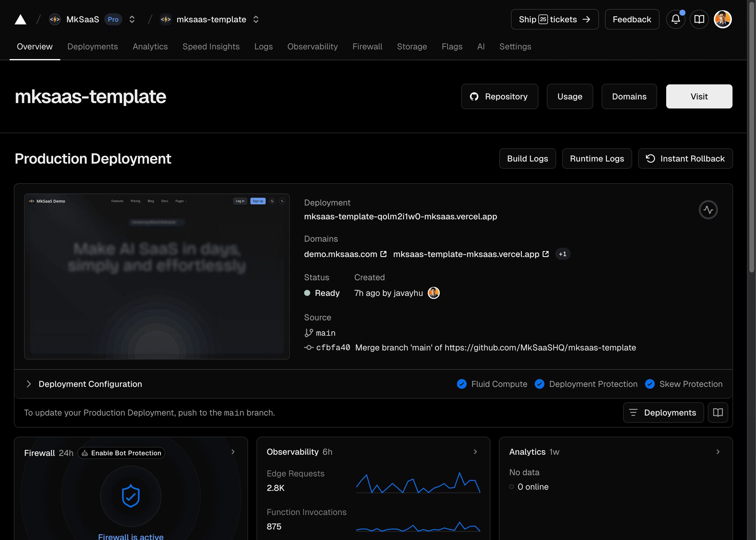Click the Firewall active shield icon

pos(131,496)
